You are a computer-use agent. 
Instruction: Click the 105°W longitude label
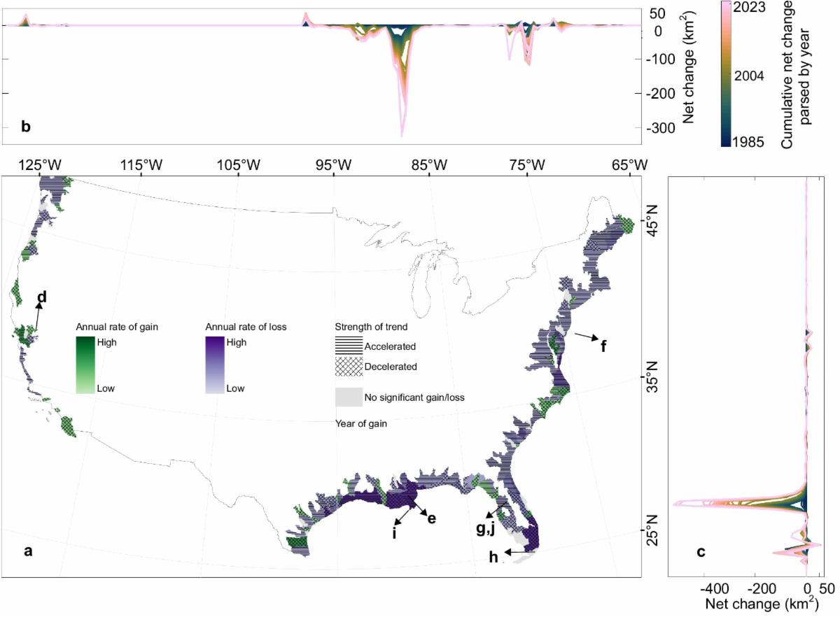[x=240, y=165]
